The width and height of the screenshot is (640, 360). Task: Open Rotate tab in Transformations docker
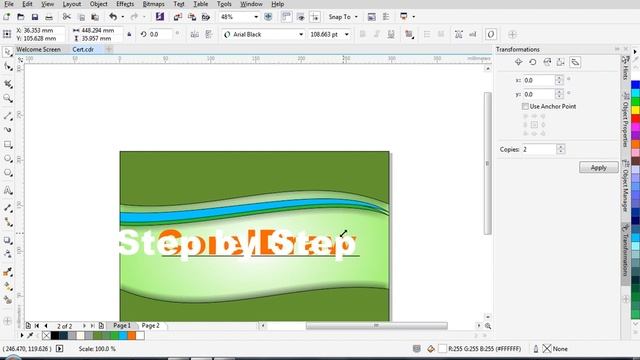point(533,62)
